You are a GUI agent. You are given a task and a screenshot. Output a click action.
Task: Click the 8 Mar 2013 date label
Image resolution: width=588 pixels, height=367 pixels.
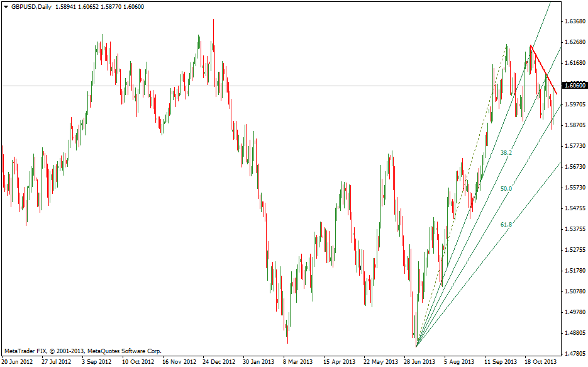pyautogui.click(x=297, y=362)
